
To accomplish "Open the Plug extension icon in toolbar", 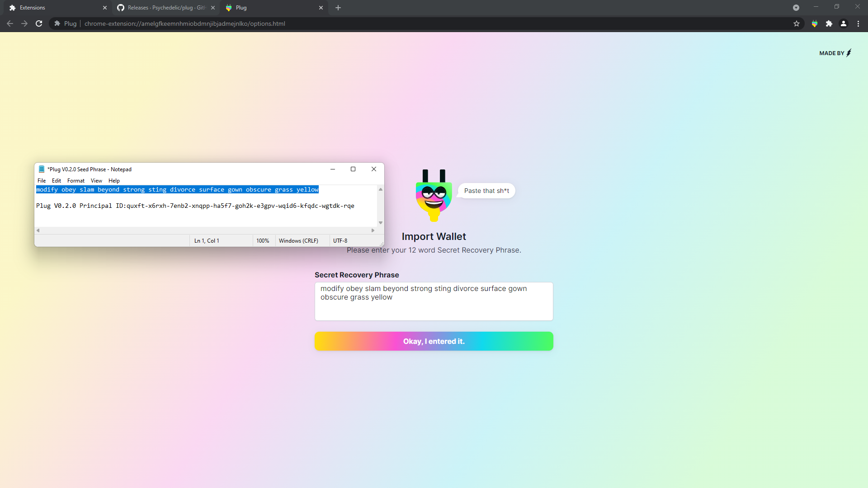I will [815, 23].
